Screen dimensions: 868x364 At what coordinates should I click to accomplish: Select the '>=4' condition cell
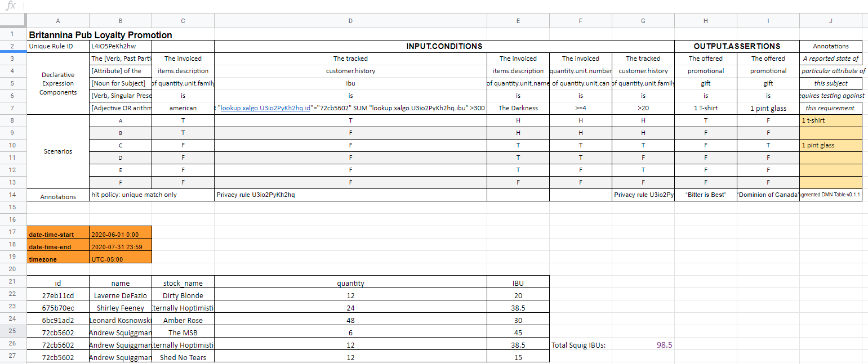coord(581,108)
